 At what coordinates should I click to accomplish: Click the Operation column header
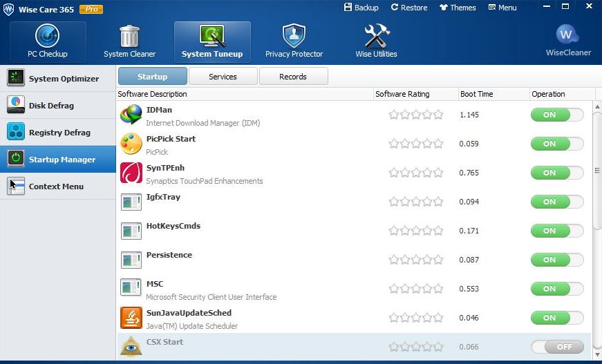tap(562, 94)
